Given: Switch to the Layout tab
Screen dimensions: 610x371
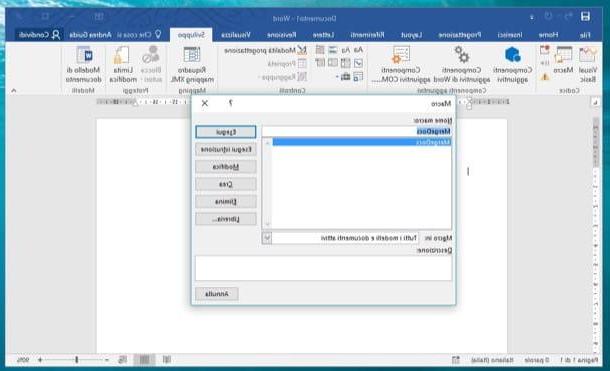Looking at the screenshot, I should (x=412, y=35).
